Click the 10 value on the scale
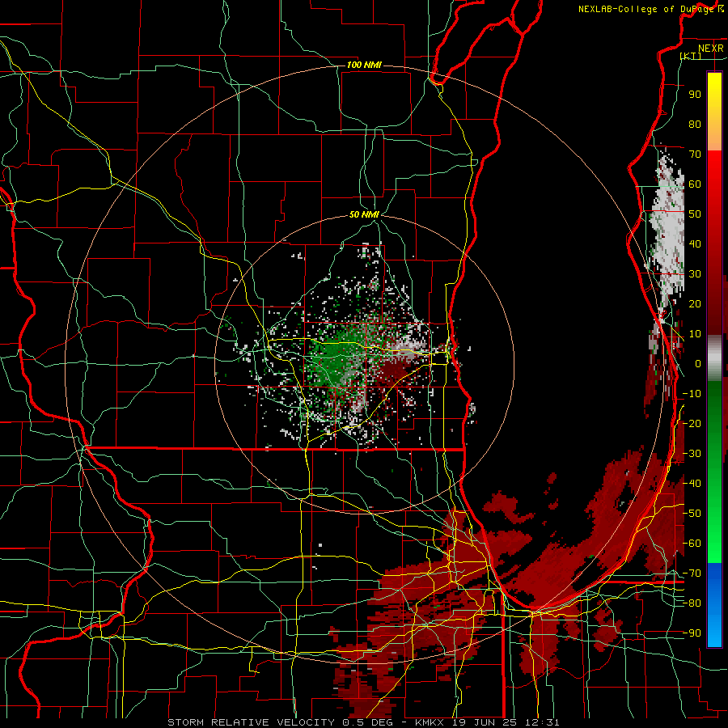Screen dimensions: 728x728 695,334
